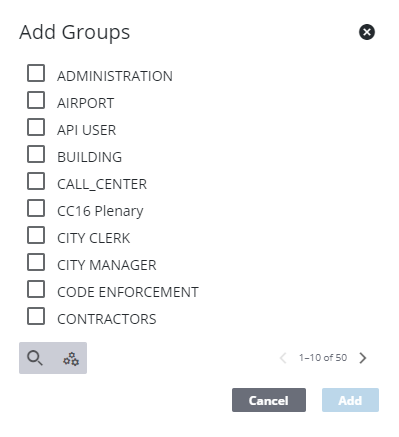
Task: Click the 1-10 of 50 pagination text
Action: pyautogui.click(x=323, y=358)
